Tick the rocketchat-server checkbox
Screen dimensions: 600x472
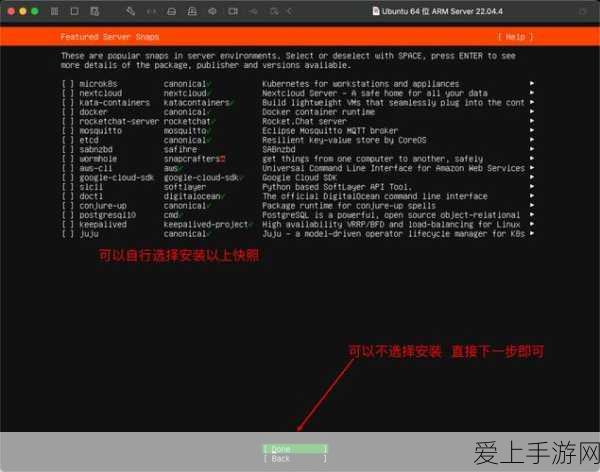[x=68, y=121]
